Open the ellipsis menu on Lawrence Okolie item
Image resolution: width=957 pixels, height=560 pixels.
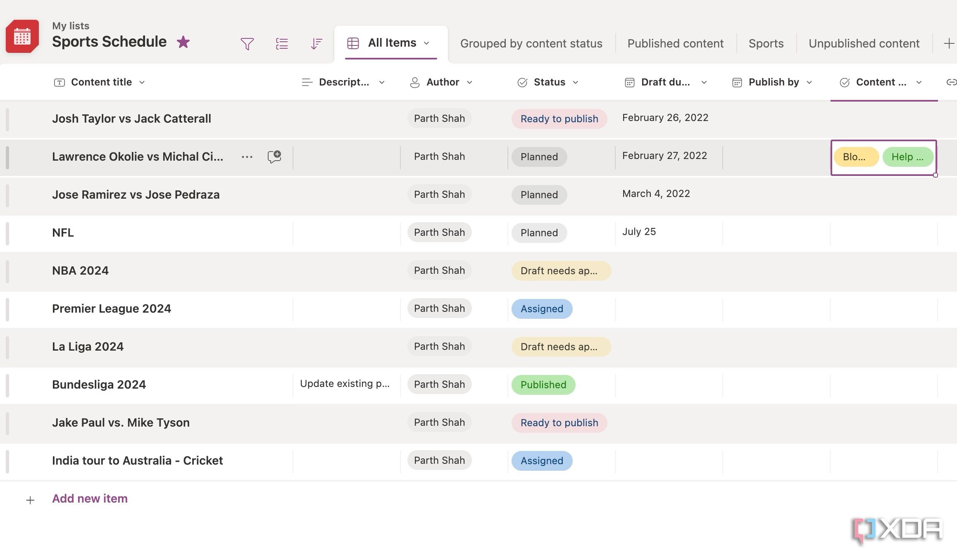pos(247,157)
